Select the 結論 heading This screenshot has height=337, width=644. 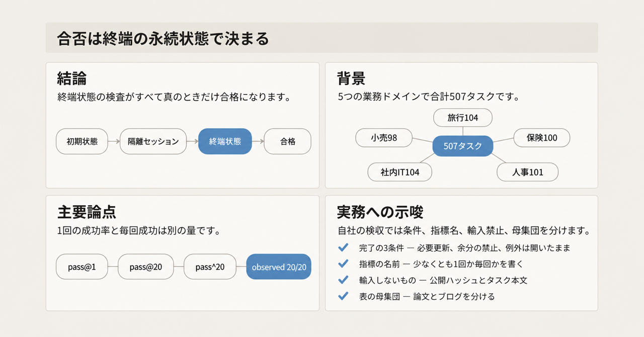point(72,78)
